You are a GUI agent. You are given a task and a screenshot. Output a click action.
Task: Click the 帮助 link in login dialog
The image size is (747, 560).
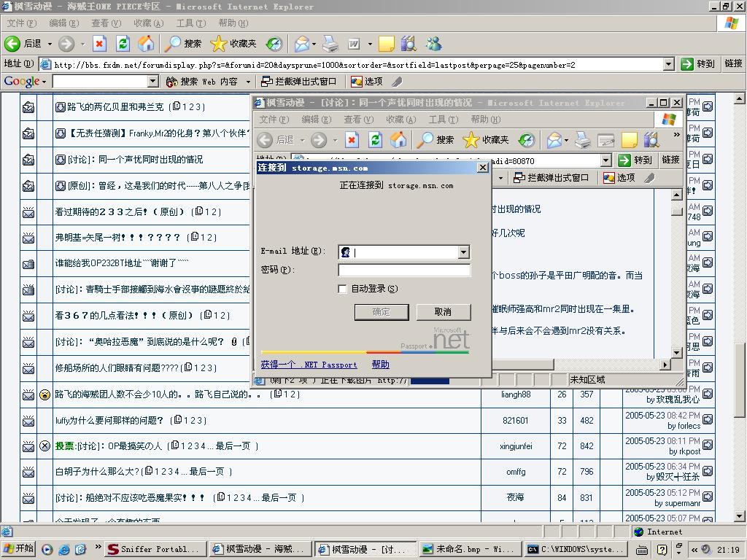coord(380,365)
